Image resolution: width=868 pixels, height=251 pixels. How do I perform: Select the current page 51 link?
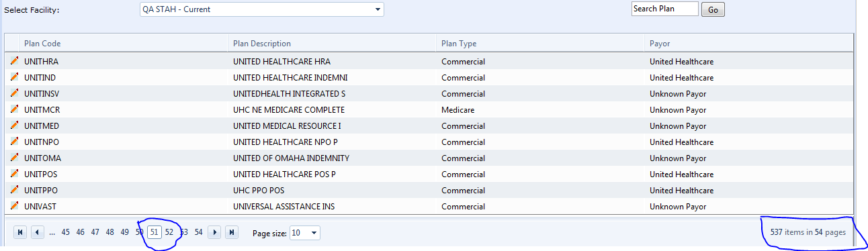click(155, 232)
